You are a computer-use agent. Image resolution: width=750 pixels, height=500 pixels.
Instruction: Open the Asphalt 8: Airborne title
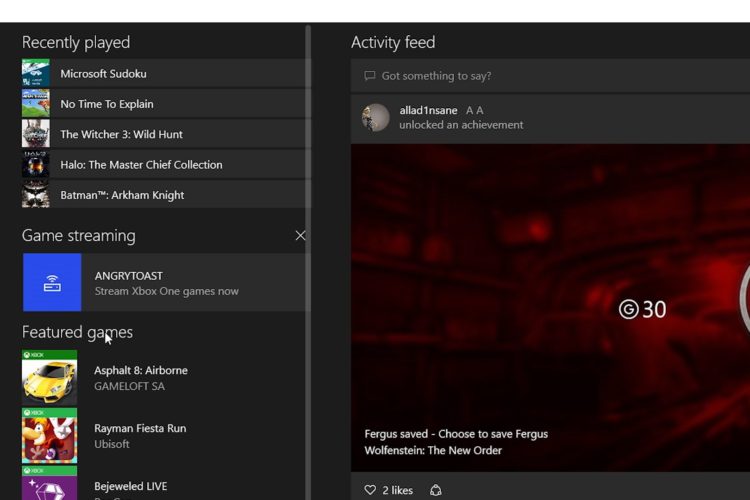tap(141, 370)
